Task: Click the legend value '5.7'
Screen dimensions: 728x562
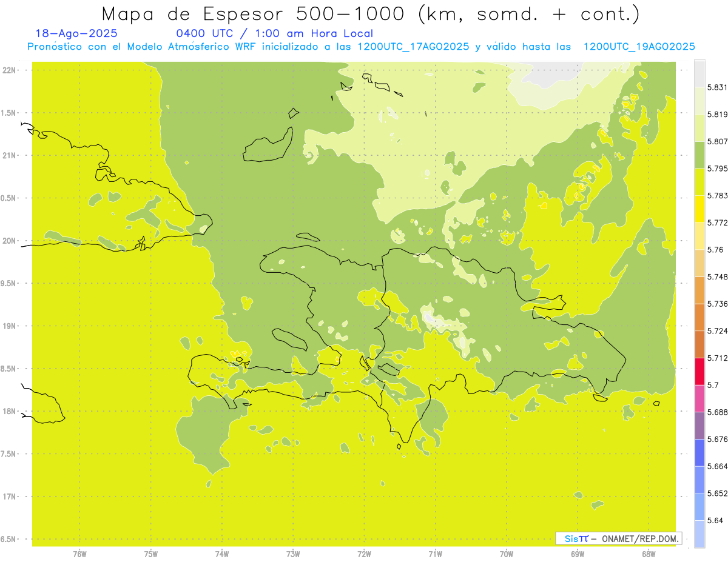Action: 713,385
